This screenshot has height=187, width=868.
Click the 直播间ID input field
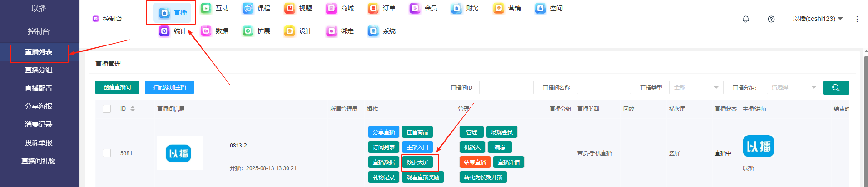tap(506, 87)
